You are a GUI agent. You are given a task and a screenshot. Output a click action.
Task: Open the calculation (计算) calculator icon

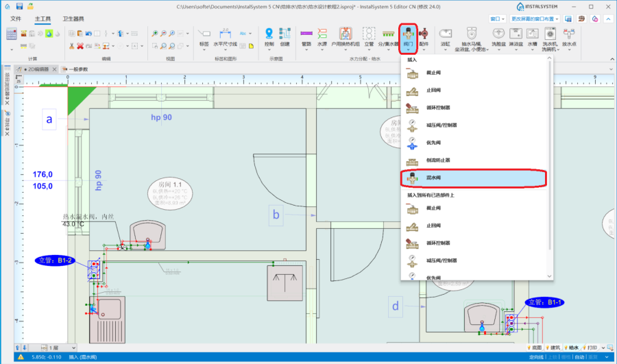[x=12, y=34]
